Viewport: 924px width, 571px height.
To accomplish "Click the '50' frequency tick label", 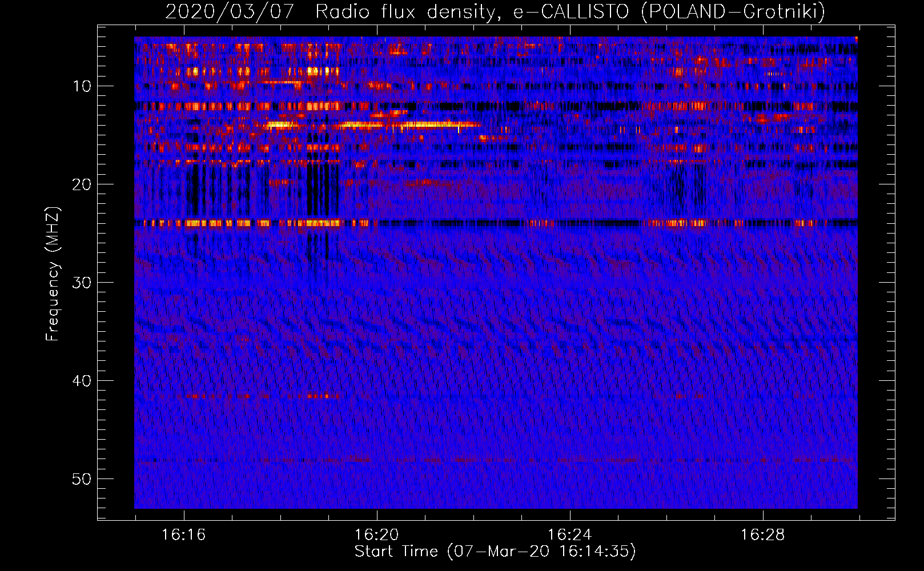I will click(82, 479).
